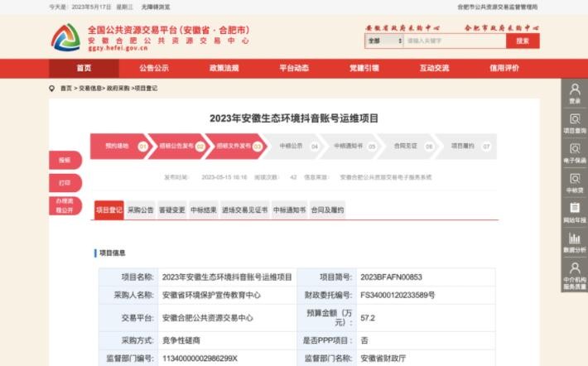The width and height of the screenshot is (588, 366).
Task: Open 信用评价 navigation menu
Action: pyautogui.click(x=504, y=68)
